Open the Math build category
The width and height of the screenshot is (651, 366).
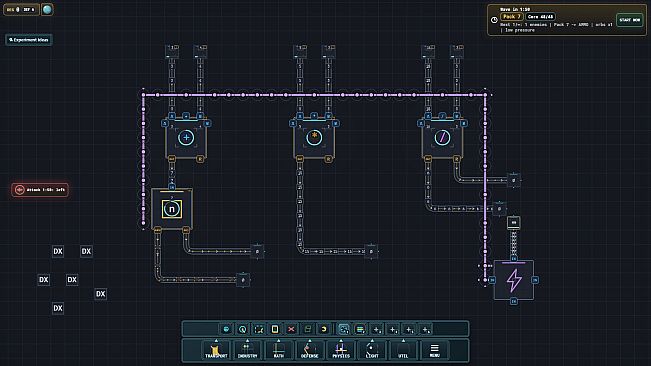279,351
